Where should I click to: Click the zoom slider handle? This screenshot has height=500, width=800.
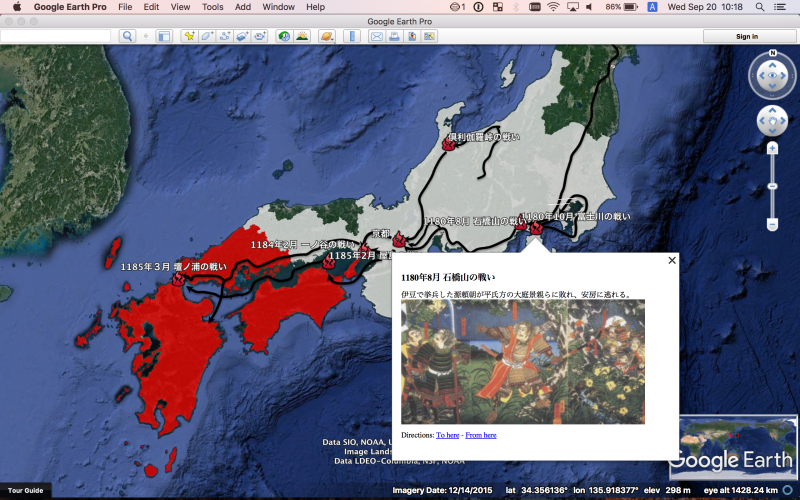pyautogui.click(x=772, y=223)
